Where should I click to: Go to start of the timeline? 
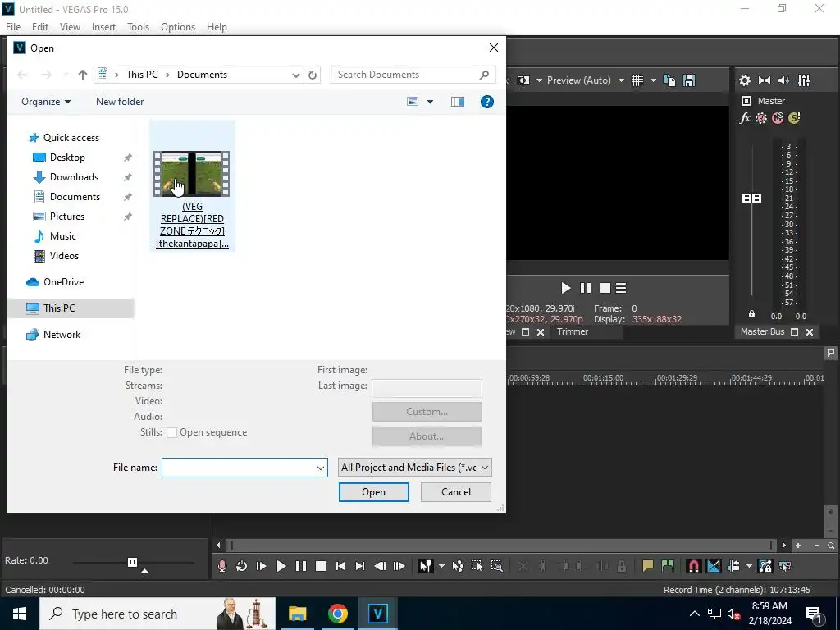click(340, 566)
